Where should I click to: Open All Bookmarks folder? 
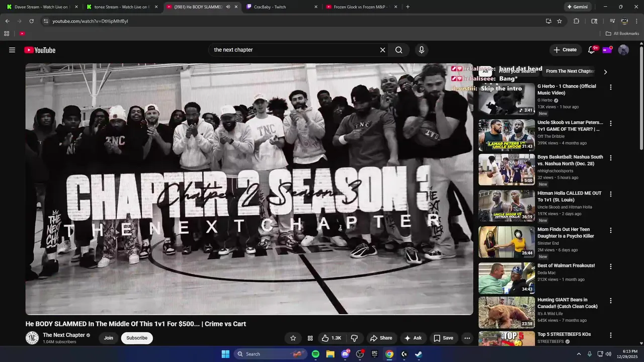click(622, 34)
